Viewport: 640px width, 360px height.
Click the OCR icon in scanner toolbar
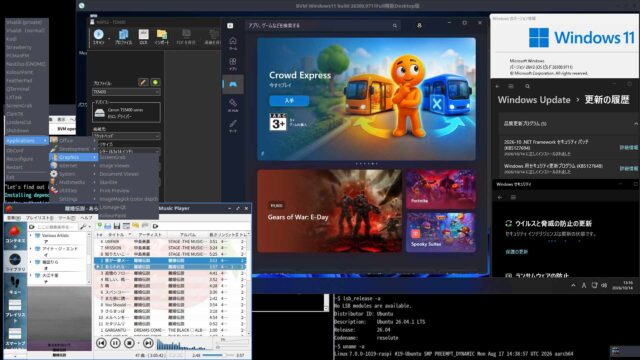point(143,37)
